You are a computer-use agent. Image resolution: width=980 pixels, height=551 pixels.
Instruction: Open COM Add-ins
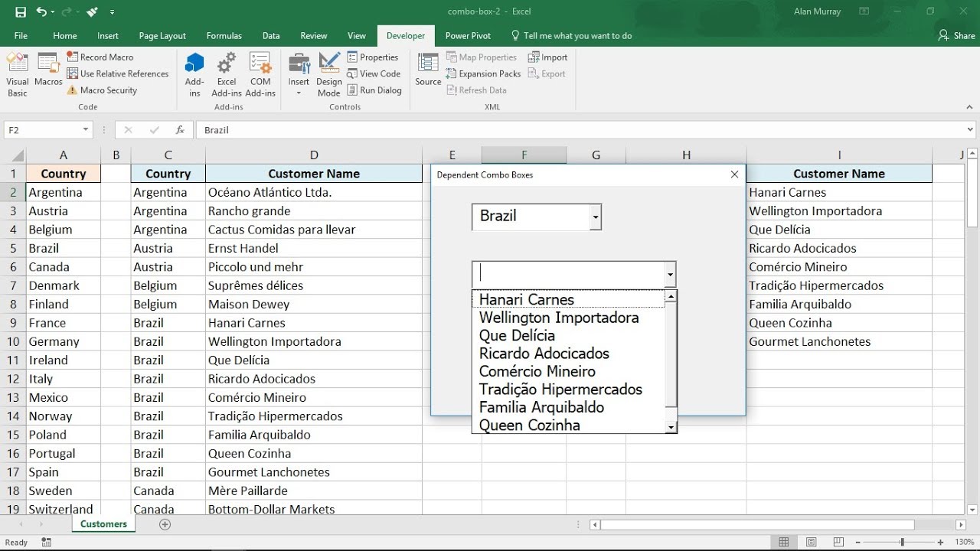click(260, 73)
